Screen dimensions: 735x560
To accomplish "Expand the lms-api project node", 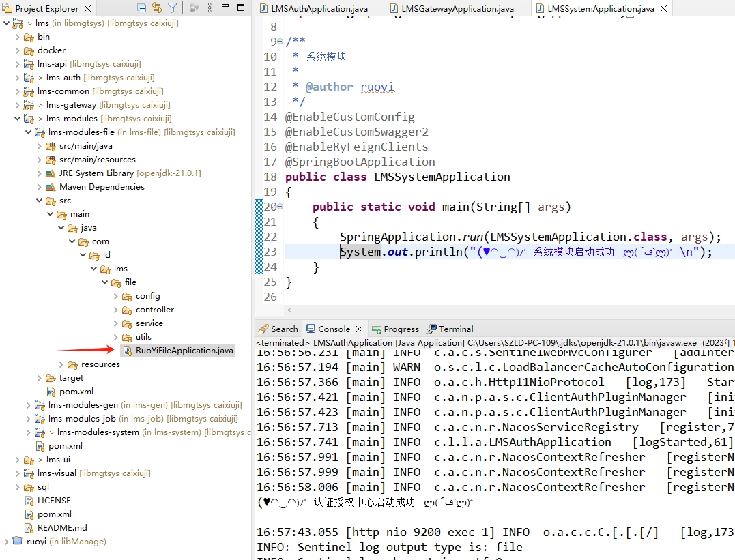I will tap(18, 64).
